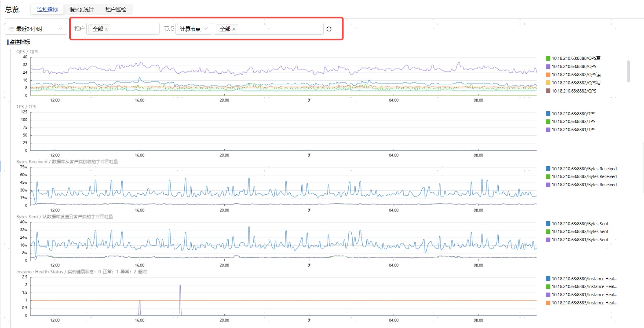The image size is (644, 328).
Task: Click the yellow swatch of 10.18.210.63:8882/QPS写
Action: pos(548,83)
